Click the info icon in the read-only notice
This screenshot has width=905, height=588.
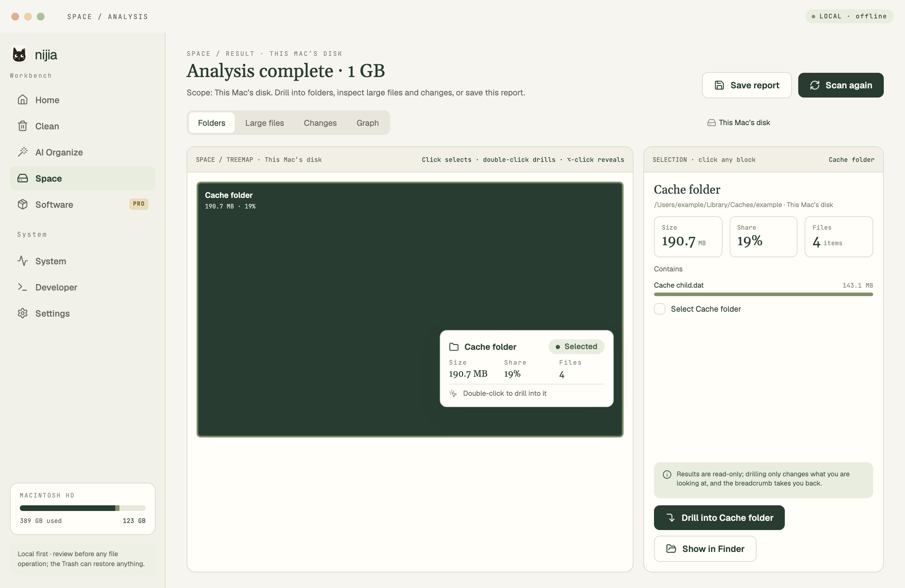point(667,474)
